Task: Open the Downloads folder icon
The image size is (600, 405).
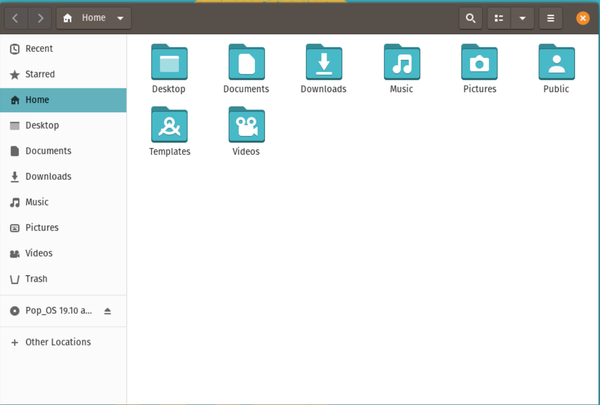Action: [323, 63]
